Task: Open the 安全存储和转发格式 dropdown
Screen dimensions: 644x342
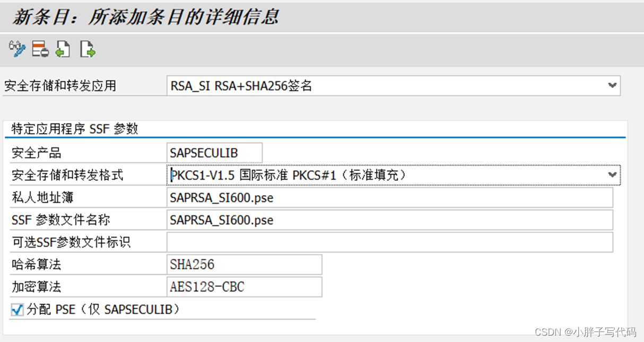Action: pyautogui.click(x=613, y=174)
